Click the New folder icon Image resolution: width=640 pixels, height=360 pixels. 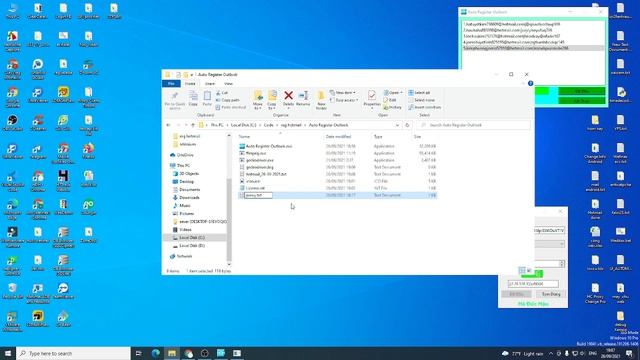(321, 96)
